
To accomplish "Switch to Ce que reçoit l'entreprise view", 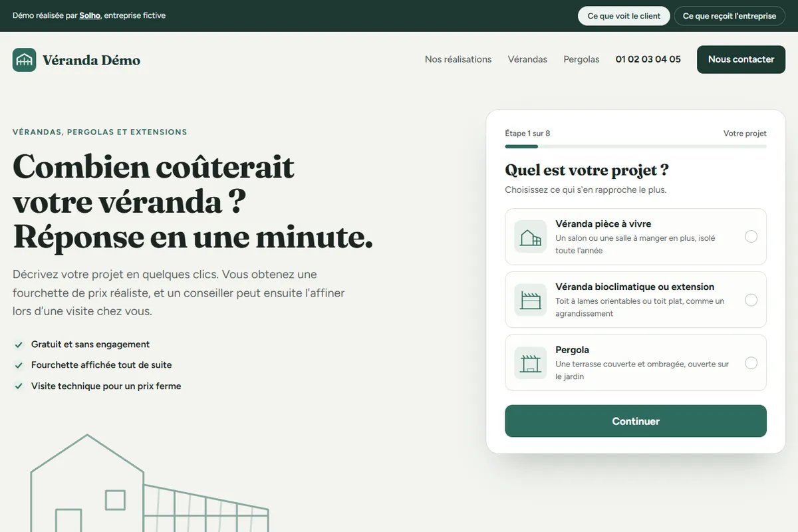I will pyautogui.click(x=730, y=16).
